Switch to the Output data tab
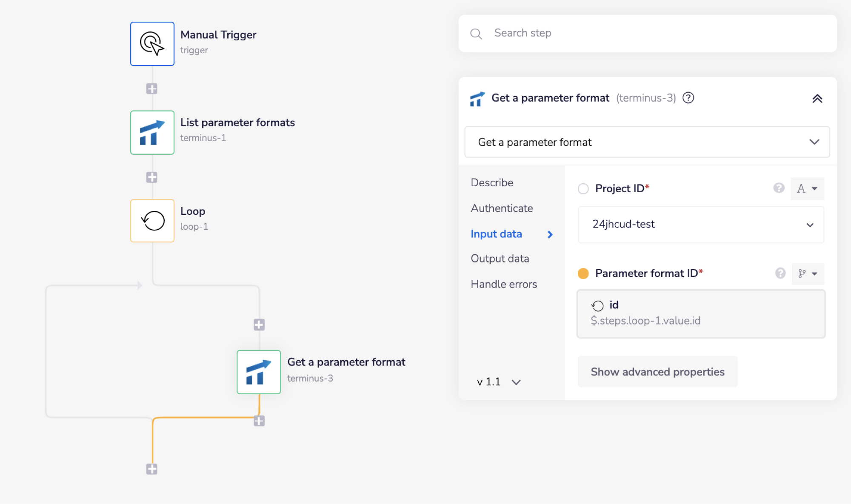Screen dimensions: 851x504 tap(500, 259)
